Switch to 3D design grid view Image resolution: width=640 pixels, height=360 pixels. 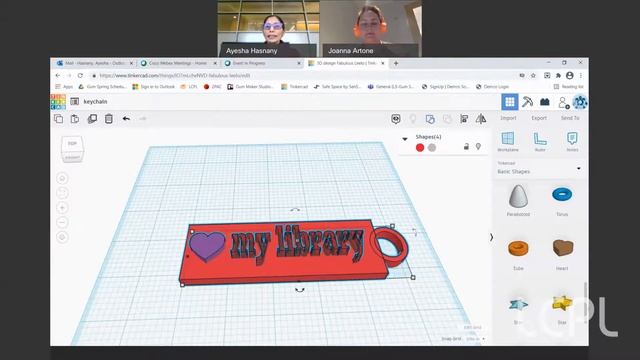pos(510,102)
